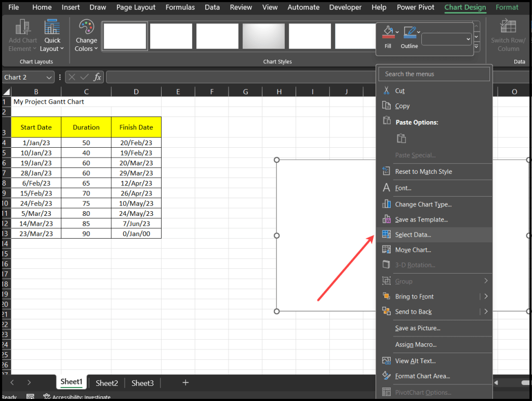Click the Copy icon in context menu

pyautogui.click(x=386, y=106)
